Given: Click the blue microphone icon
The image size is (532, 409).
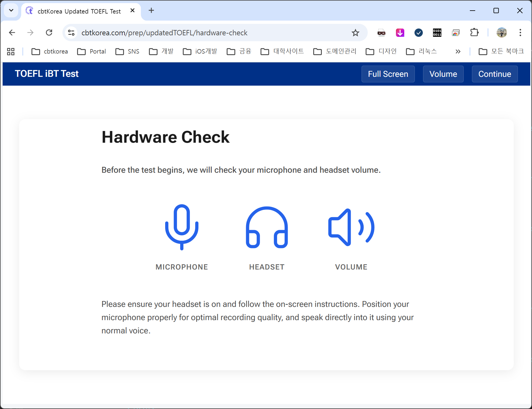Looking at the screenshot, I should coord(182,227).
